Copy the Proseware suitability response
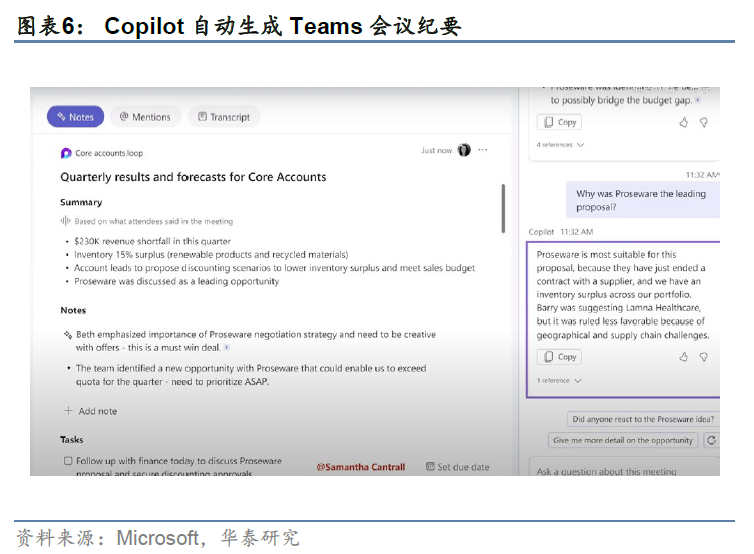The image size is (754, 554). [559, 357]
